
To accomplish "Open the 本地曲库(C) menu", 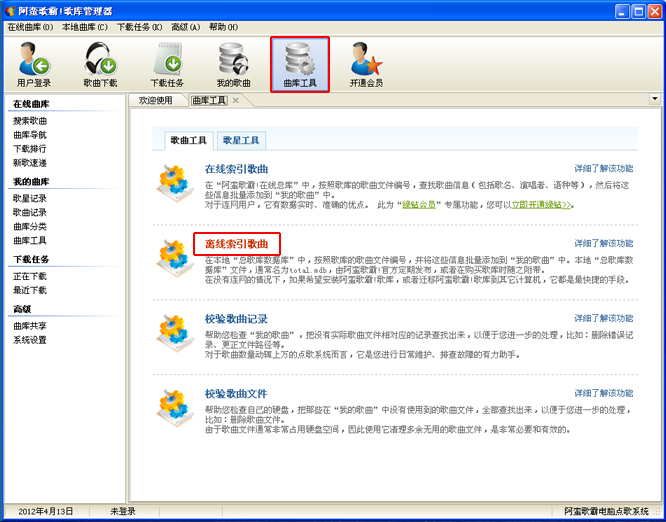I will [x=85, y=27].
